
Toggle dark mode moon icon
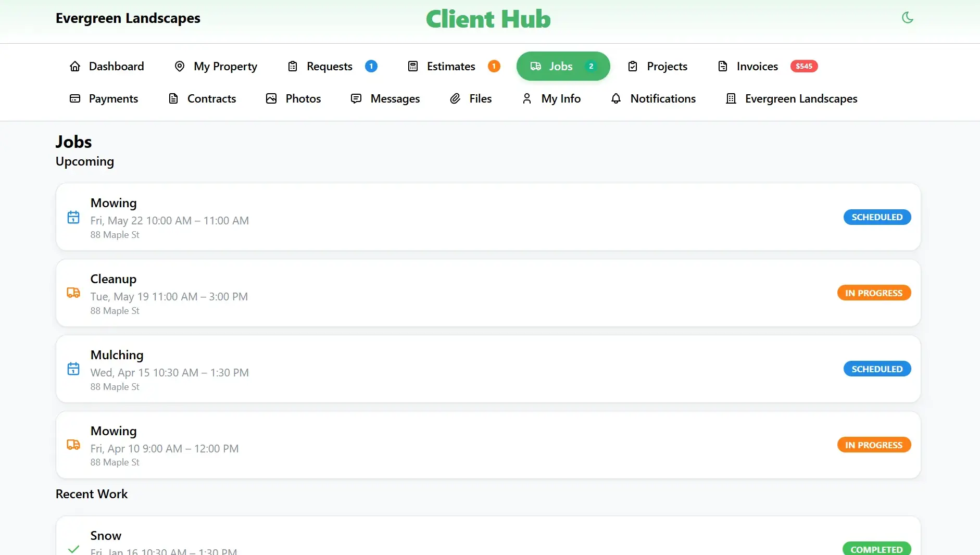[x=908, y=18]
